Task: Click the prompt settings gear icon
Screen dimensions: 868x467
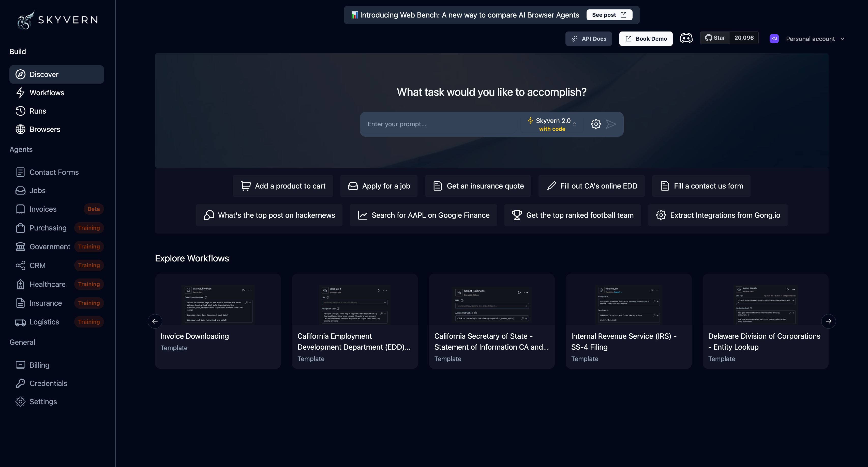Action: [596, 124]
